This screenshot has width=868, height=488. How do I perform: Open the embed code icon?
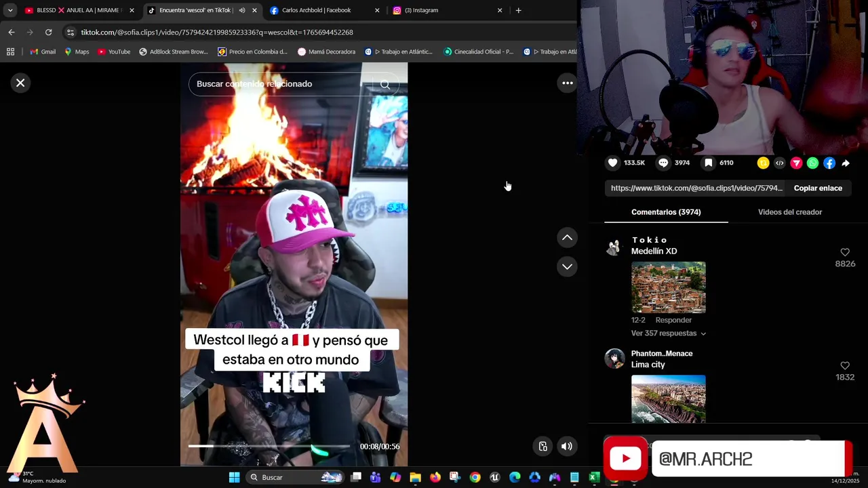pos(780,163)
